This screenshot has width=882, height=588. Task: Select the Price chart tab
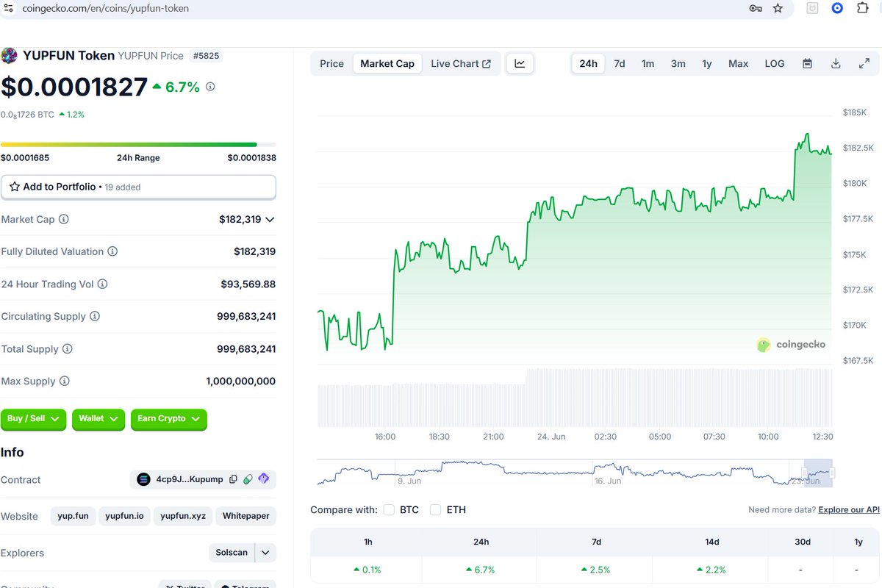point(331,64)
